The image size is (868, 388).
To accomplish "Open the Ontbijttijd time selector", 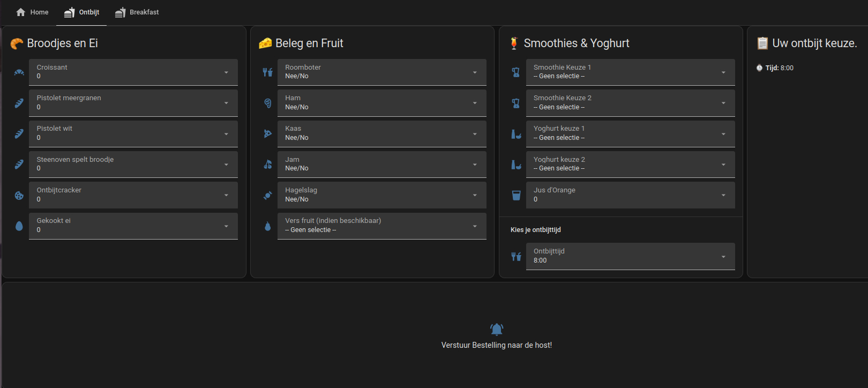I will click(631, 256).
